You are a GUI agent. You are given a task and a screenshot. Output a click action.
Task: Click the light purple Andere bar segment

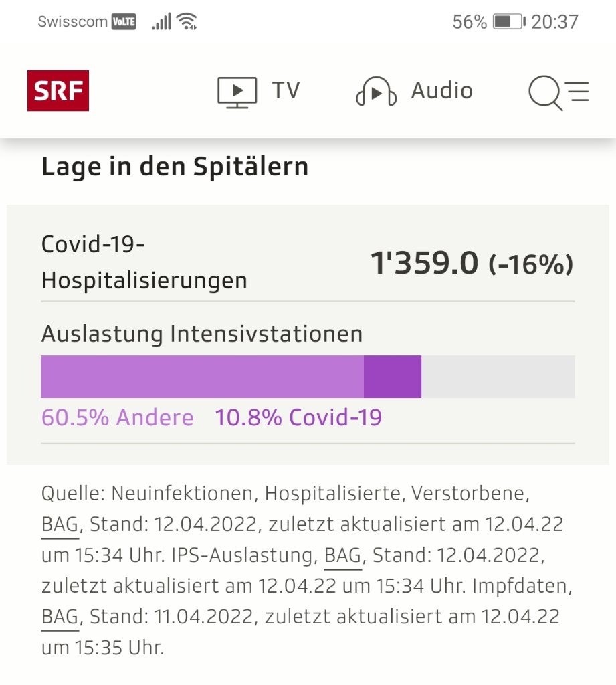click(x=202, y=377)
